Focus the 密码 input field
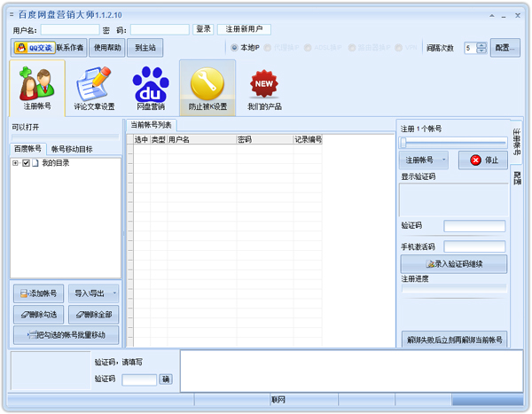The width and height of the screenshot is (532, 414). click(x=160, y=29)
